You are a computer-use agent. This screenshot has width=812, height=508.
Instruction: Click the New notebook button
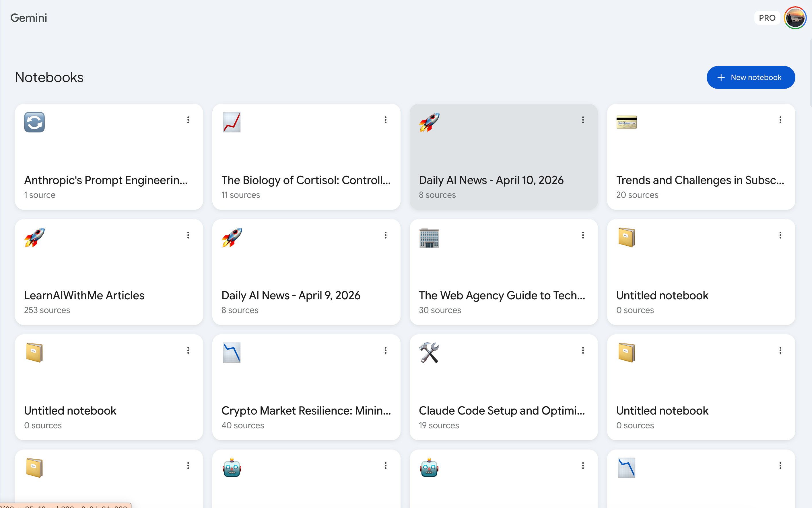(751, 78)
